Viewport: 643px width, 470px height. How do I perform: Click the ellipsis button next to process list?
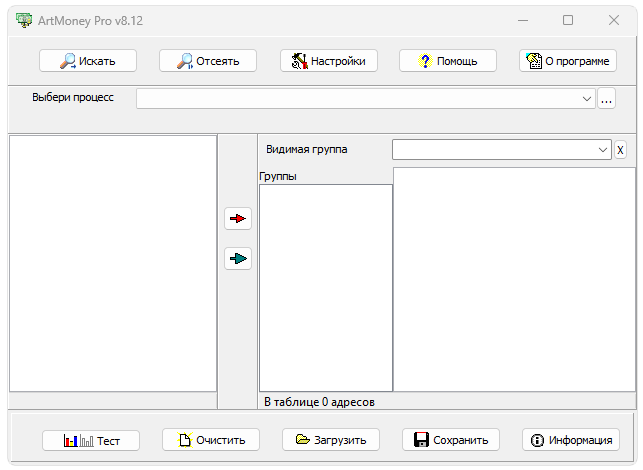[607, 99]
